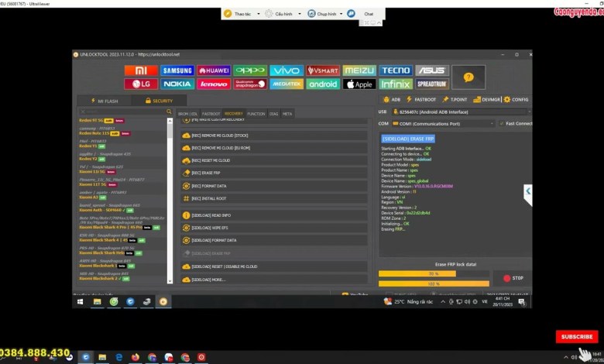Open the T.Point tool
604x364 pixels.
(455, 99)
